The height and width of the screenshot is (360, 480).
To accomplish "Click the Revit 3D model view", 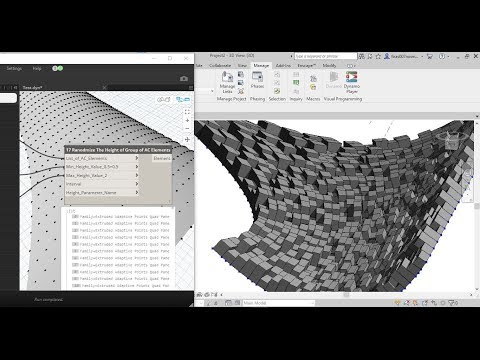I will [x=333, y=206].
